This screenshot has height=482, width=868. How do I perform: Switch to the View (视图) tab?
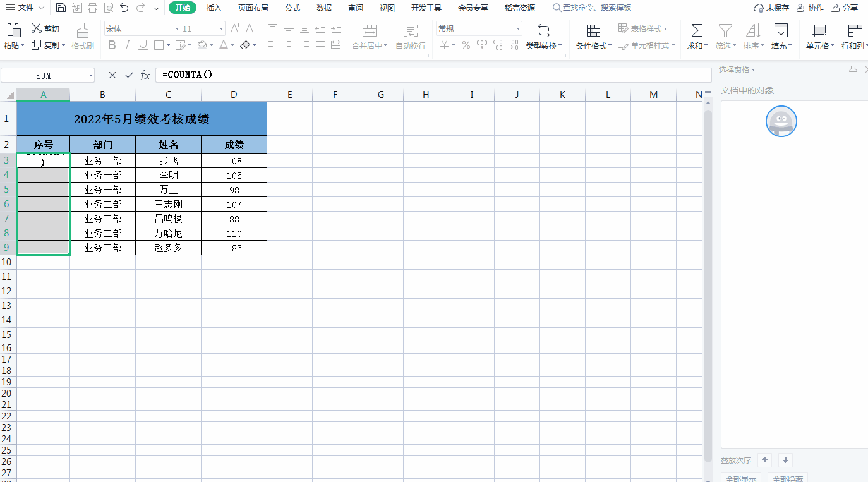[x=387, y=8]
